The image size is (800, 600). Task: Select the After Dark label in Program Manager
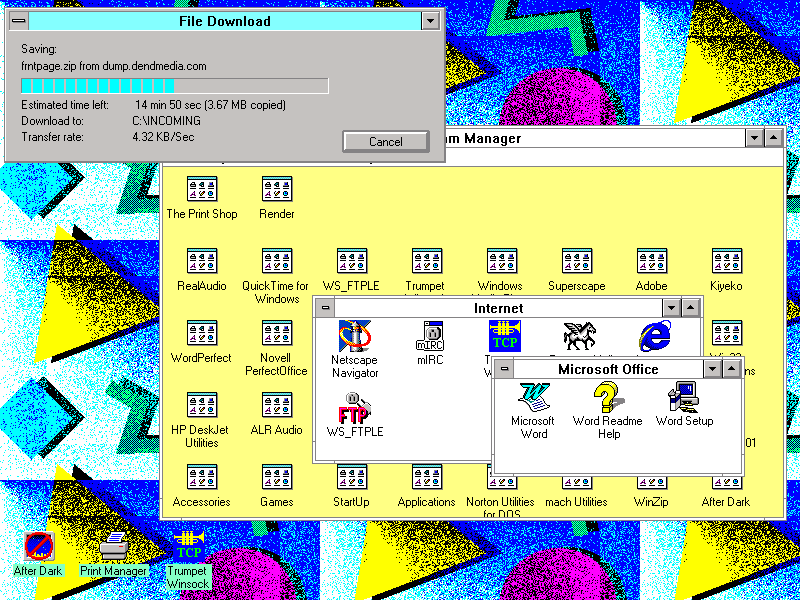click(x=726, y=502)
